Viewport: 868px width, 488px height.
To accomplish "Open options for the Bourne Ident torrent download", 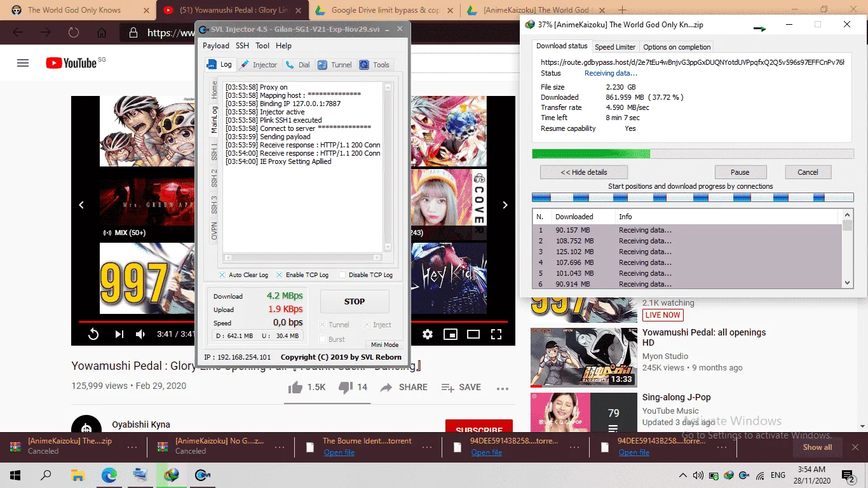I will [x=426, y=447].
